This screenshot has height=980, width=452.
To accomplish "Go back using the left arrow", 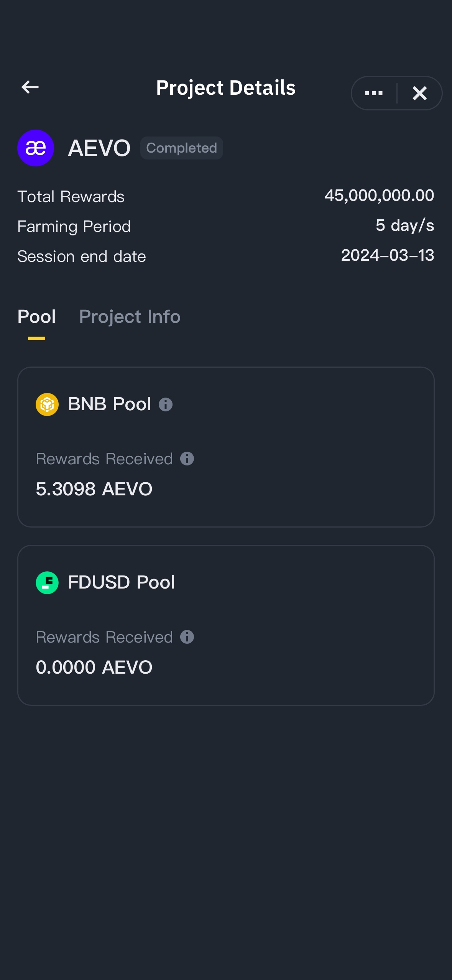I will point(30,87).
